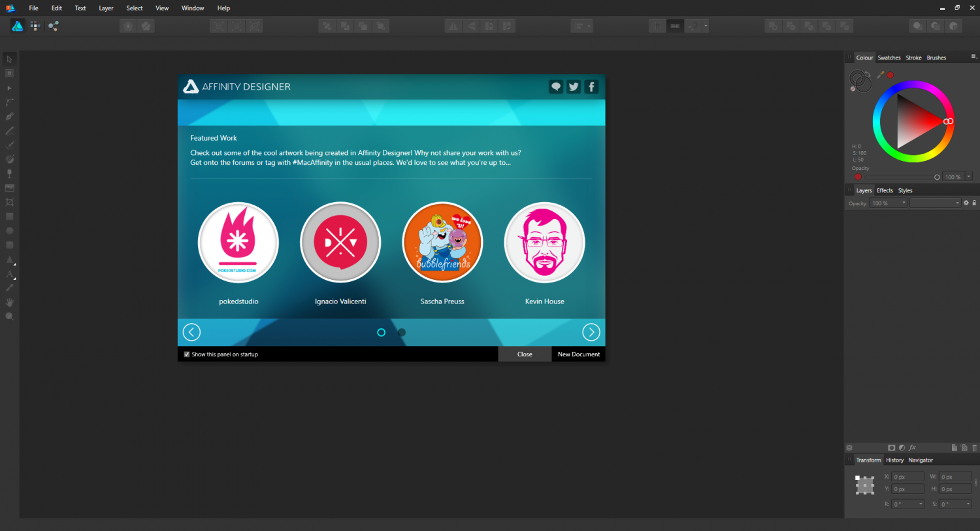980x531 pixels.
Task: Select the first carousel page dot
Action: coord(382,332)
